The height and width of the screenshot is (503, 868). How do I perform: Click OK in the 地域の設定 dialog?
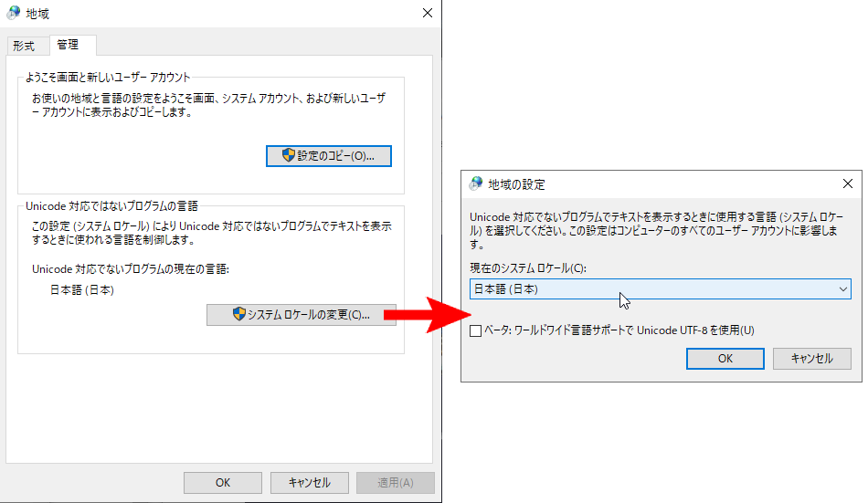pos(725,359)
